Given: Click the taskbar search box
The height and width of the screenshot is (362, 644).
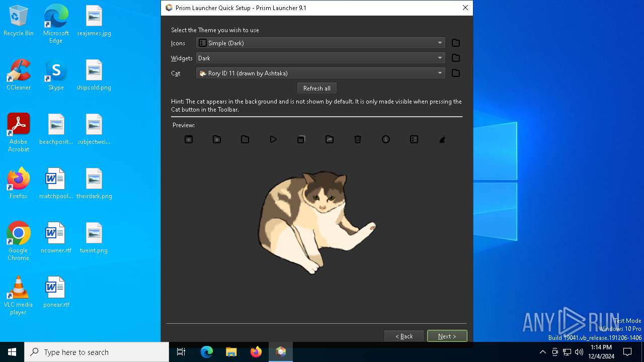Looking at the screenshot, I should [97, 352].
